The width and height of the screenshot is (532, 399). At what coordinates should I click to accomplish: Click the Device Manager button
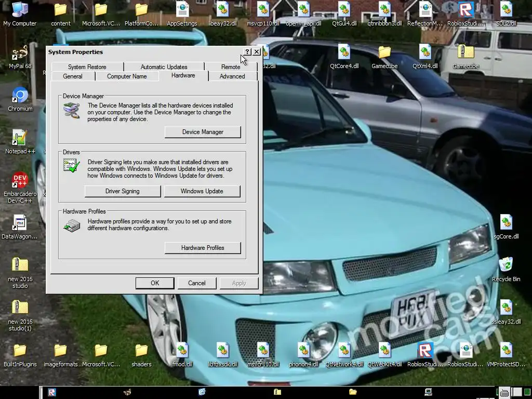pos(203,132)
